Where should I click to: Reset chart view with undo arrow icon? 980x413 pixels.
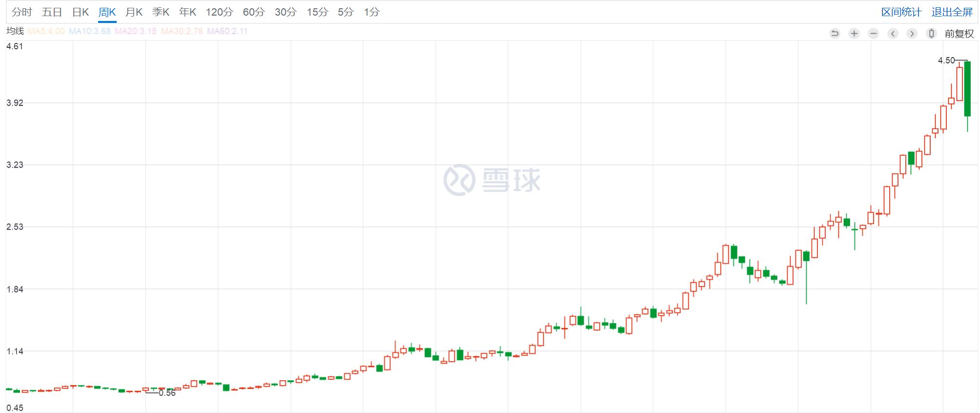[835, 33]
